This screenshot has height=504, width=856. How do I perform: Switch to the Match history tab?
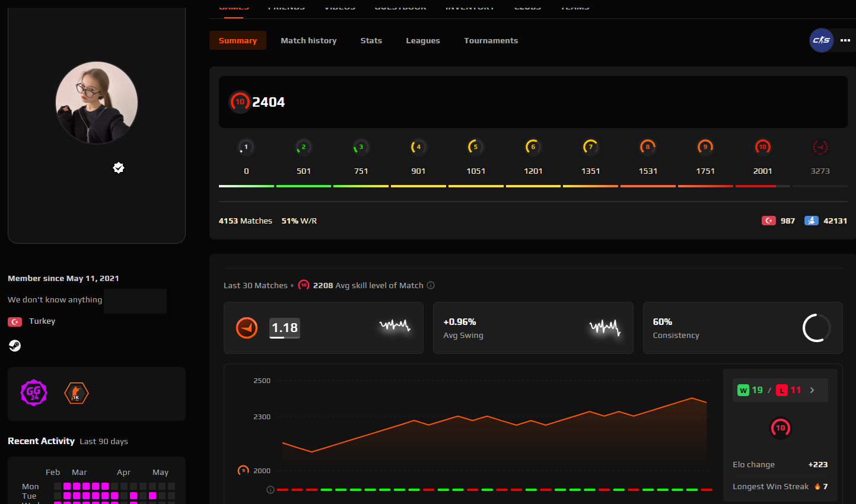click(308, 40)
